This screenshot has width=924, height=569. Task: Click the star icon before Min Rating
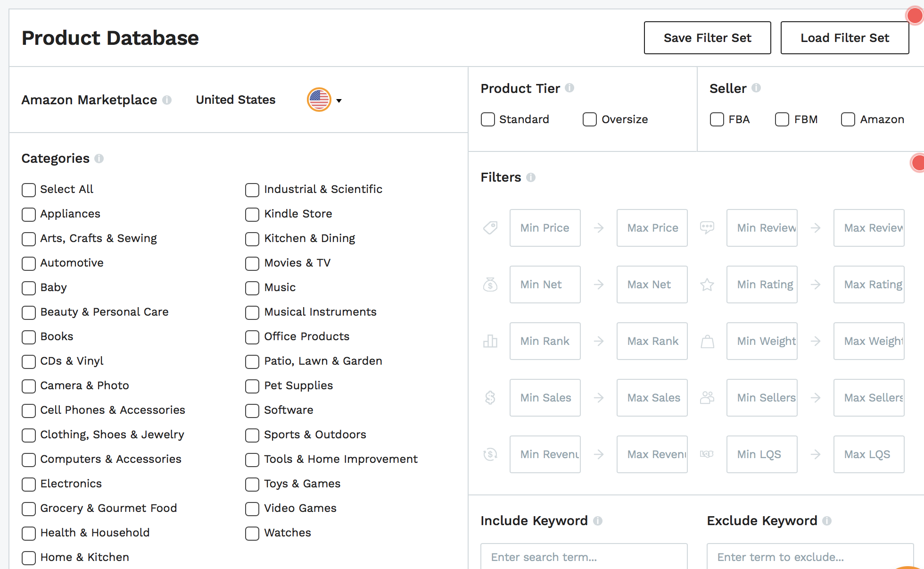pyautogui.click(x=707, y=284)
